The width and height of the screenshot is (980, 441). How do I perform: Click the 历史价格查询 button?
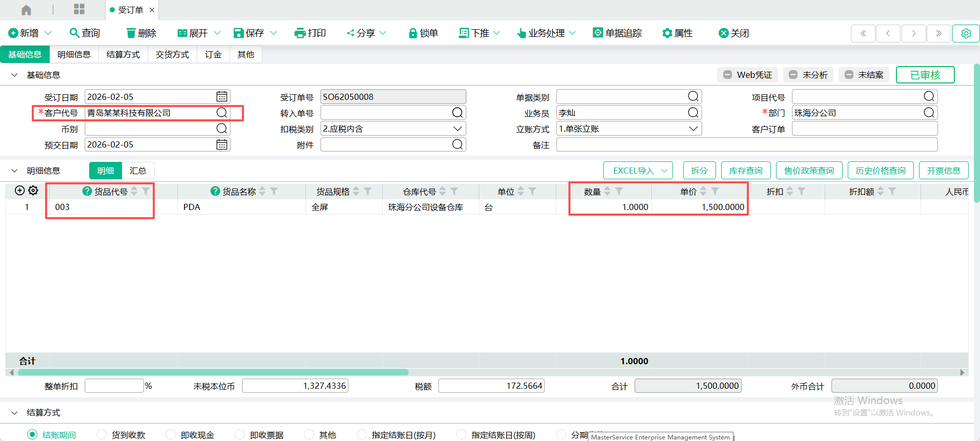(880, 171)
